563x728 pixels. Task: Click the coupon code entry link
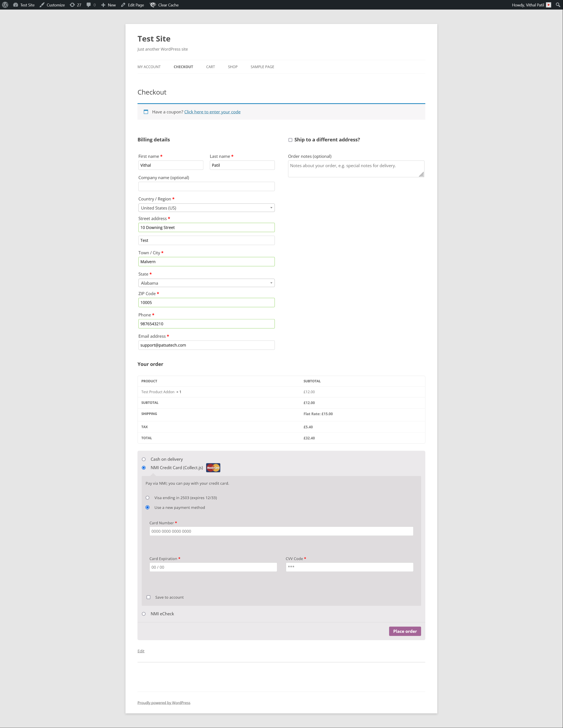pos(212,112)
